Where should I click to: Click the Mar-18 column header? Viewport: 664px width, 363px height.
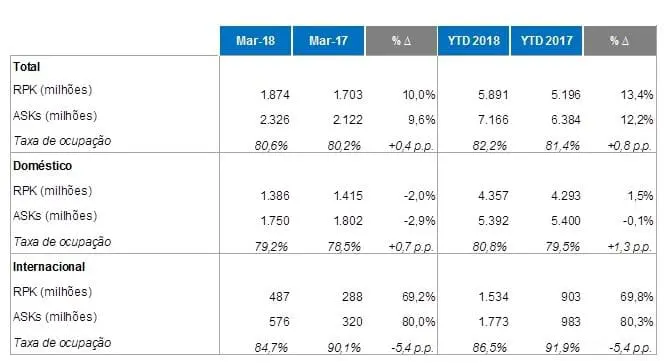(255, 41)
